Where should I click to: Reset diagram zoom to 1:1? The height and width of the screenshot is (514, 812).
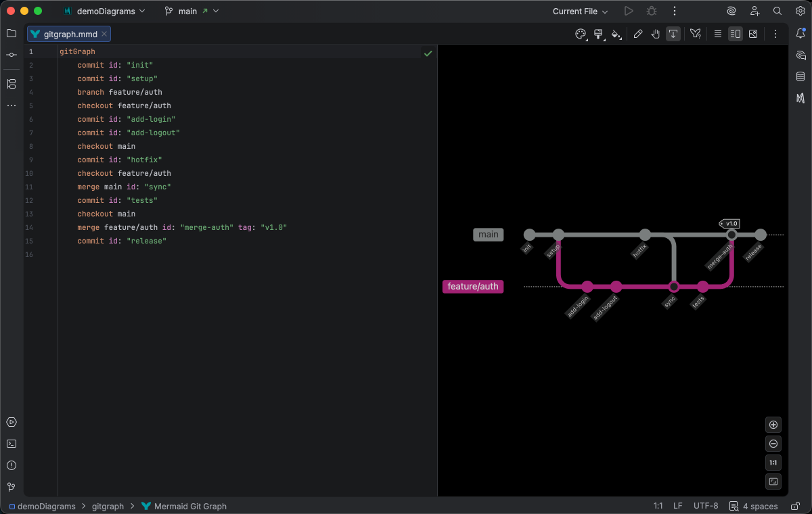773,463
